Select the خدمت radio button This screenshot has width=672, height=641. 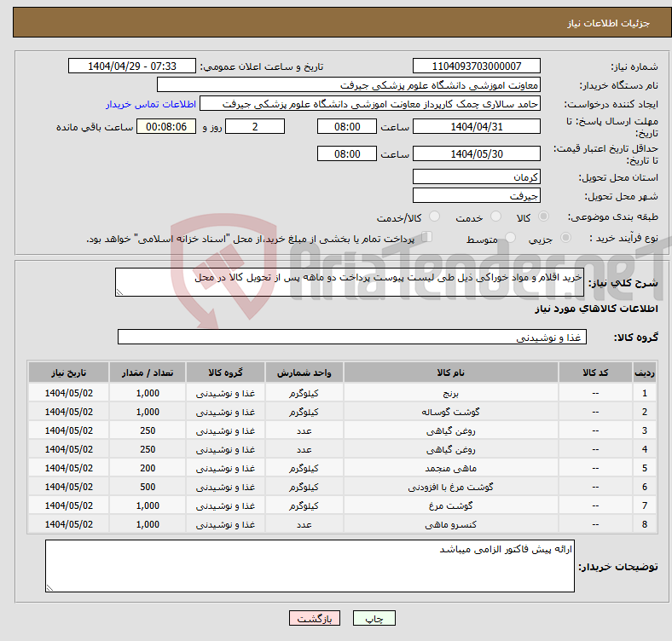(x=495, y=217)
